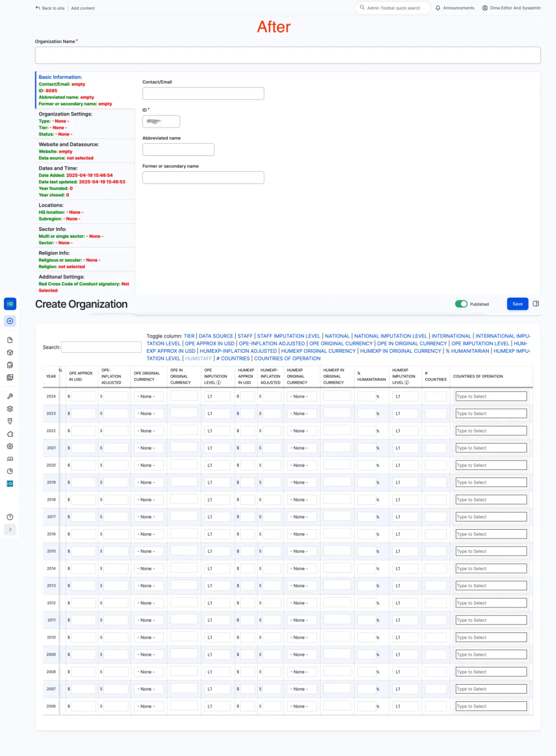This screenshot has width=556, height=756.
Task: Click the Contact/Email input field
Action: click(203, 93)
